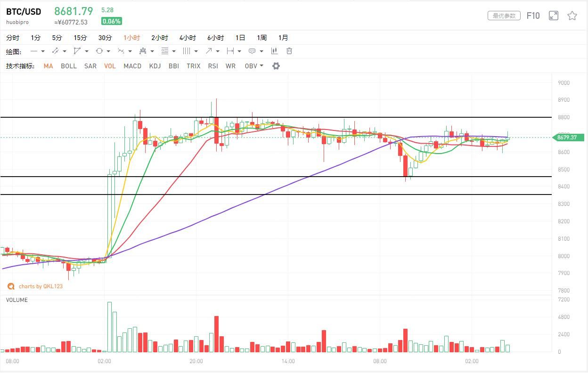Viewport: 588px width, 373px height.
Task: Switch to 1日 daily timeframe
Action: (x=240, y=38)
